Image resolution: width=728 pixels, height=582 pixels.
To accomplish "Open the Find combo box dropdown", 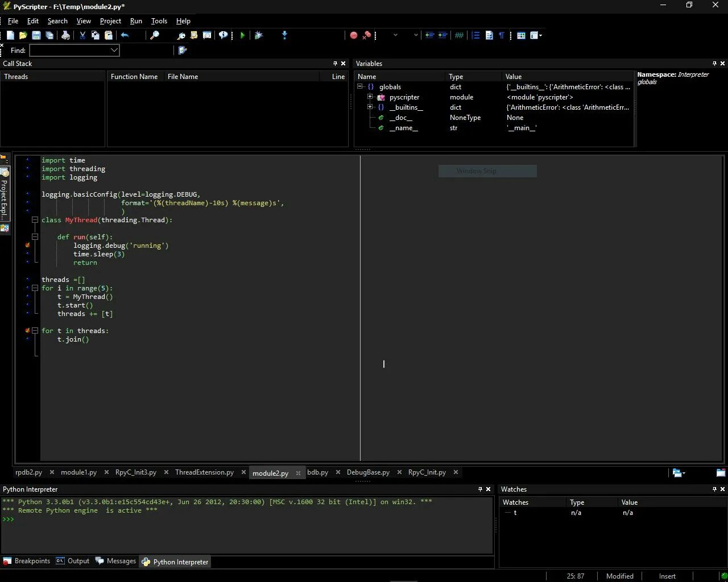I will pyautogui.click(x=114, y=50).
